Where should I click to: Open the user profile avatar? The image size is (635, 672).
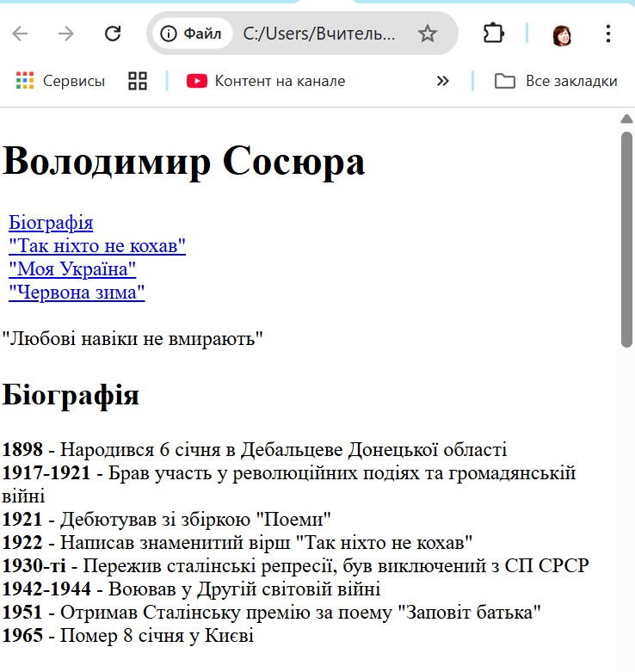click(563, 34)
